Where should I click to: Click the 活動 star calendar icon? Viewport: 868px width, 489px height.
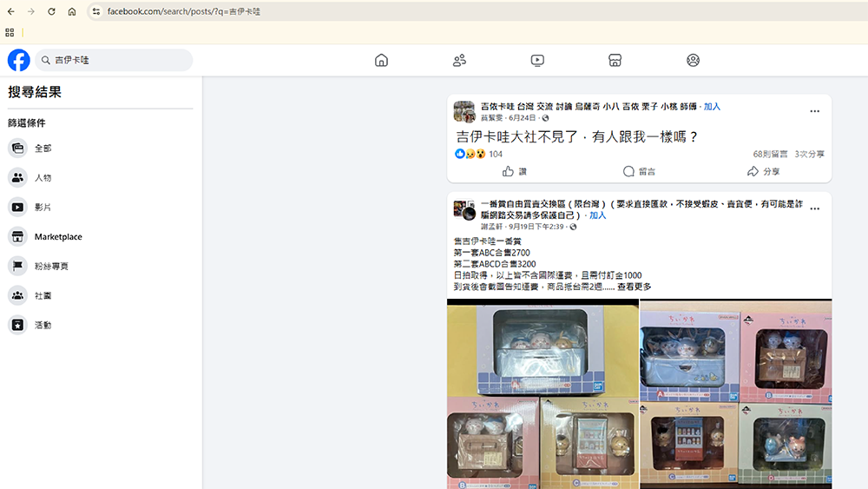point(17,325)
